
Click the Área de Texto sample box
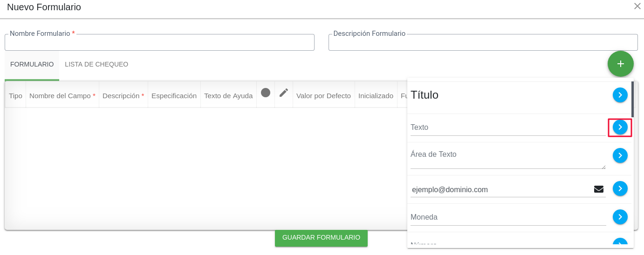click(507, 158)
